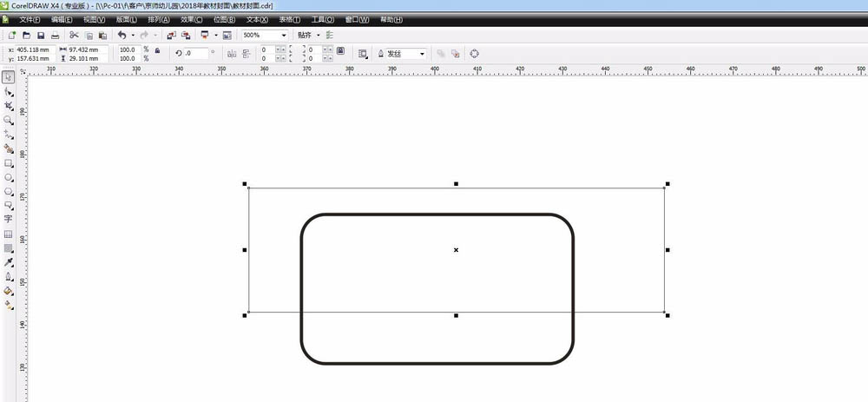Select the Freehand curve tool
868x402 pixels.
9,135
